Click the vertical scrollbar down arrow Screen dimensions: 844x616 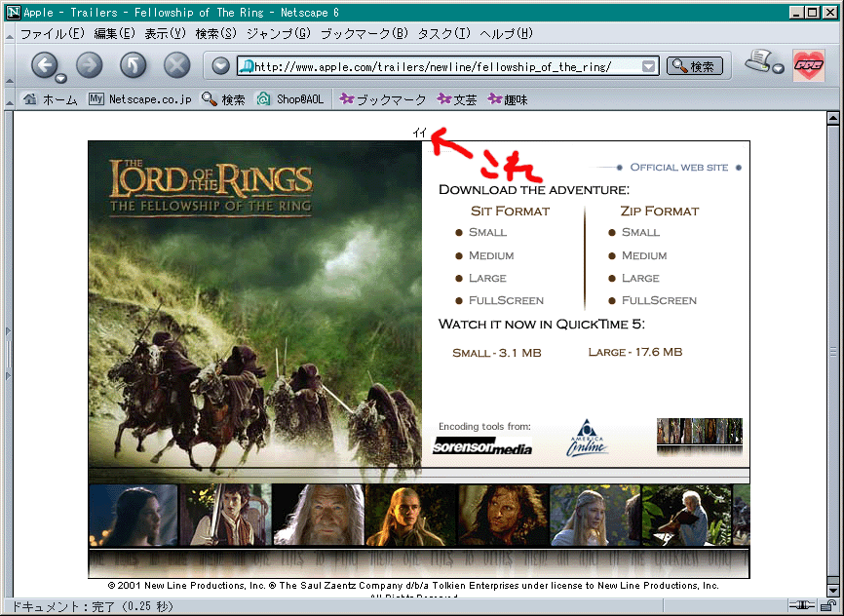[832, 591]
